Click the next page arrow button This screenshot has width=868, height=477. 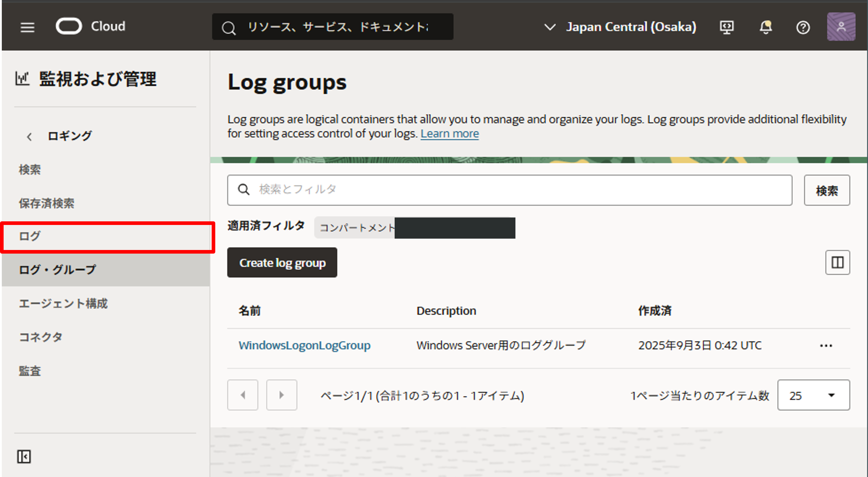coord(281,395)
